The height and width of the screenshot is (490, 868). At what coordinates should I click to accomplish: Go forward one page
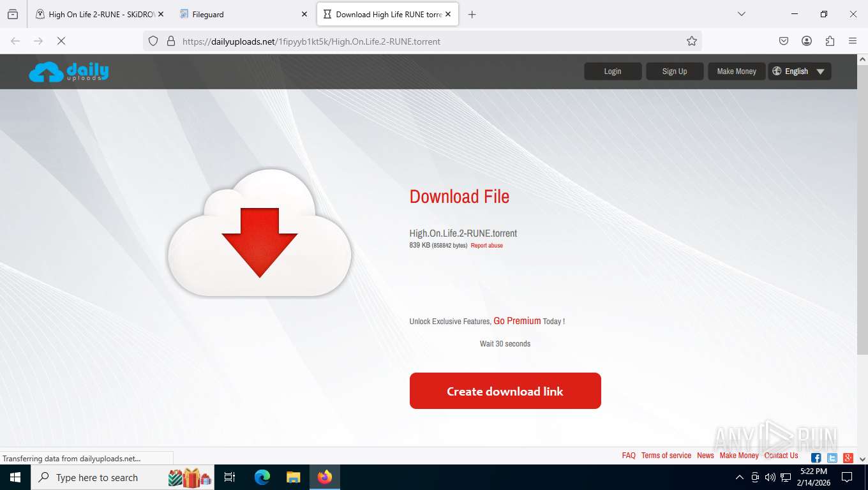click(x=38, y=41)
